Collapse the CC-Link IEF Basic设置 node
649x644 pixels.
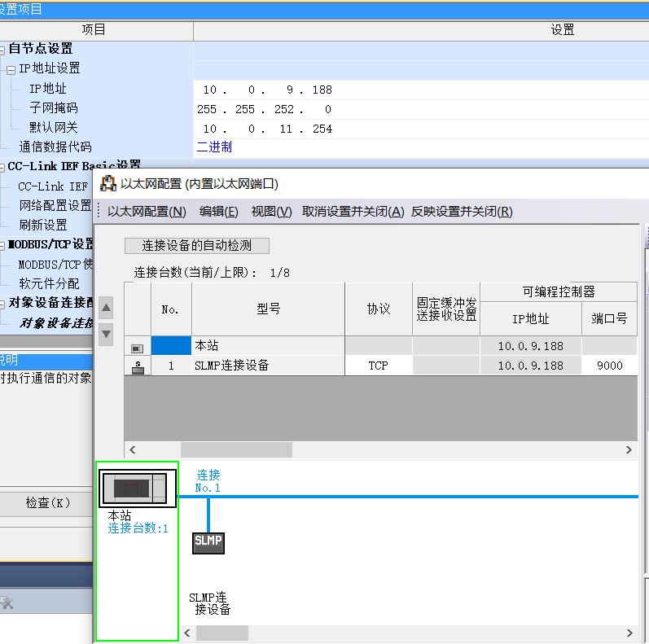pos(2,167)
